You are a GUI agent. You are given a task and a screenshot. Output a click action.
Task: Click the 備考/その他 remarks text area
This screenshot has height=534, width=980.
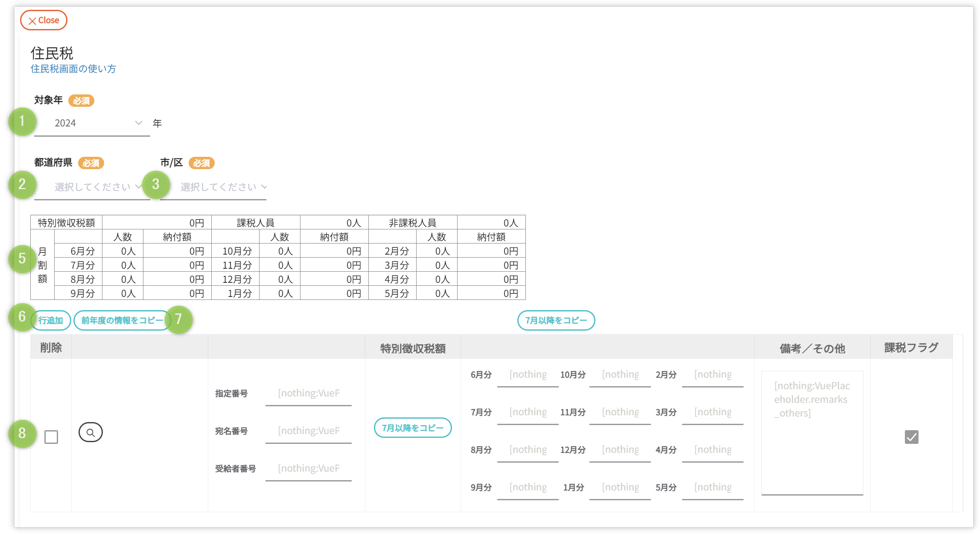(x=812, y=432)
